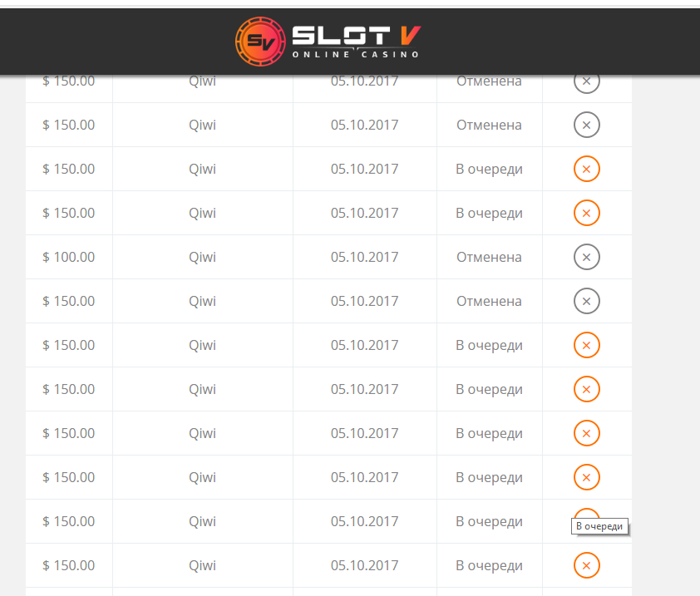
Task: Click the "В очереди" status in the last visible row
Action: click(x=489, y=565)
